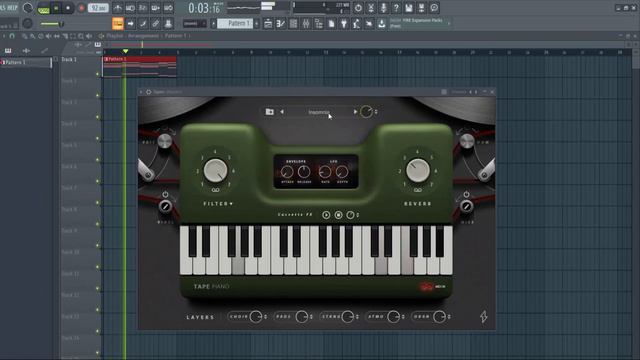
Task: Open the Pattern 1 selector
Action: [235, 24]
